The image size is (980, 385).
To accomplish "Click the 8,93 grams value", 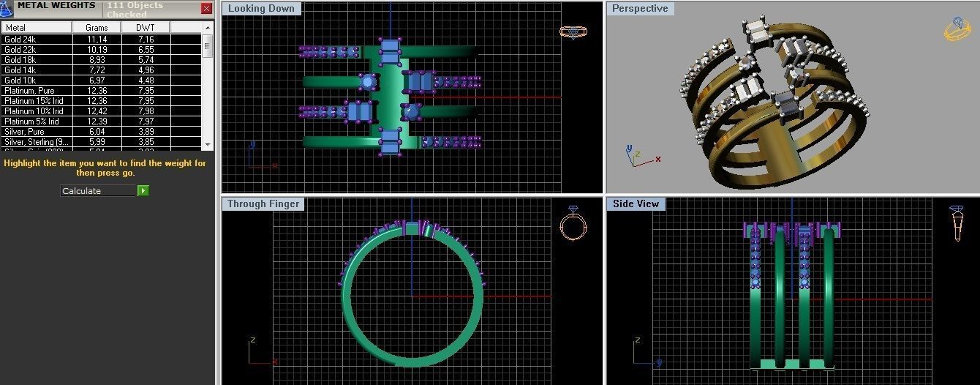I will tap(97, 59).
